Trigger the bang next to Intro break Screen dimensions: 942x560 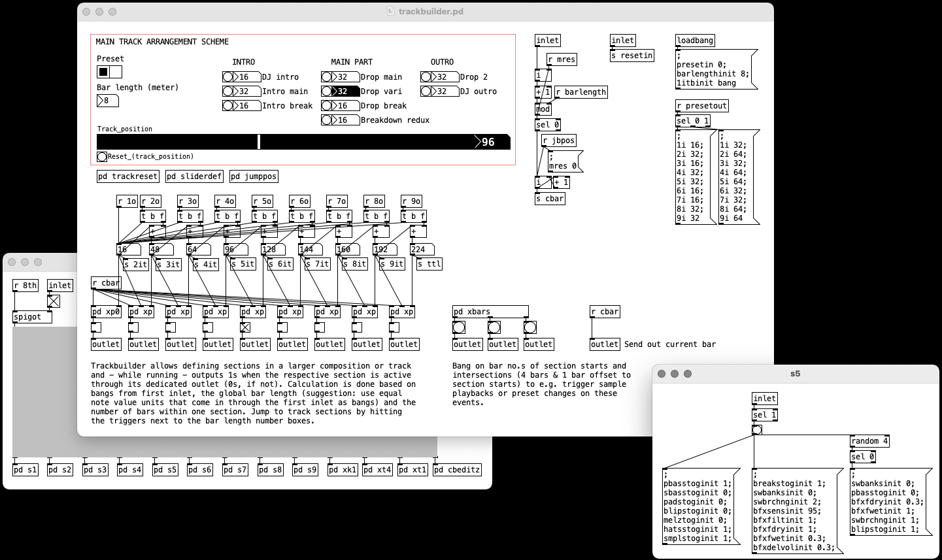coord(227,106)
